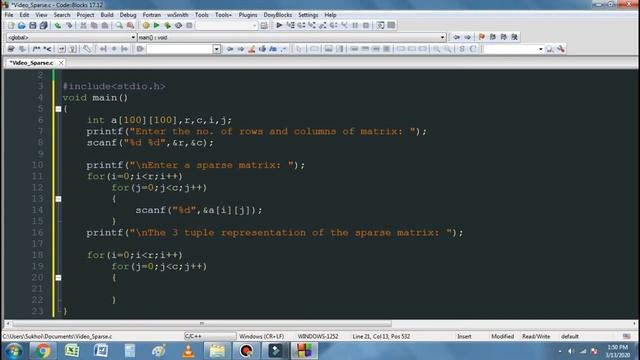Open the Settings menu

(x=308, y=15)
